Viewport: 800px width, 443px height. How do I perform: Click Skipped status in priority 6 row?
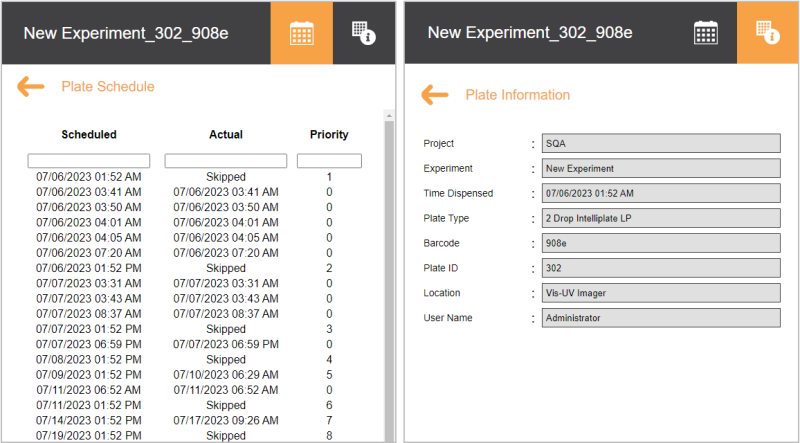tap(226, 405)
